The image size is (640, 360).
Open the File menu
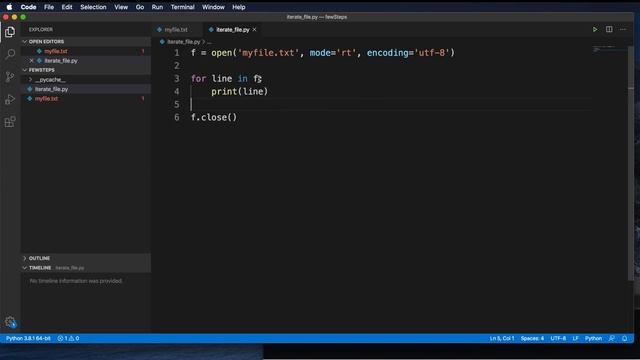tap(49, 7)
